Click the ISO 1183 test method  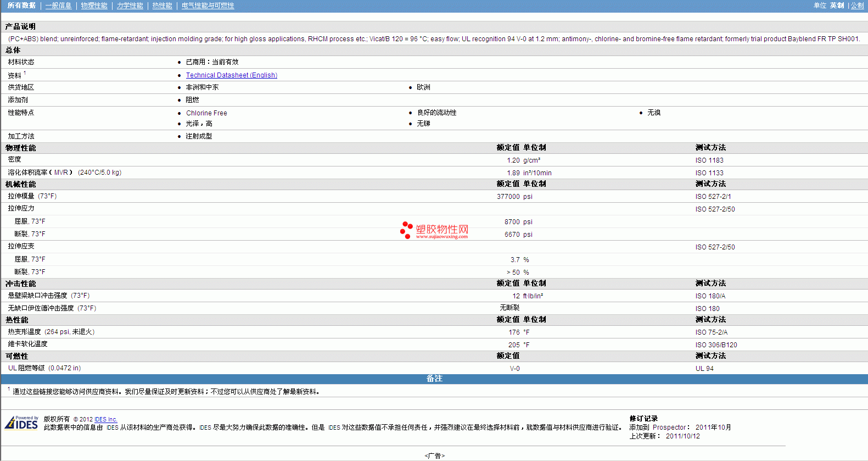pos(709,160)
